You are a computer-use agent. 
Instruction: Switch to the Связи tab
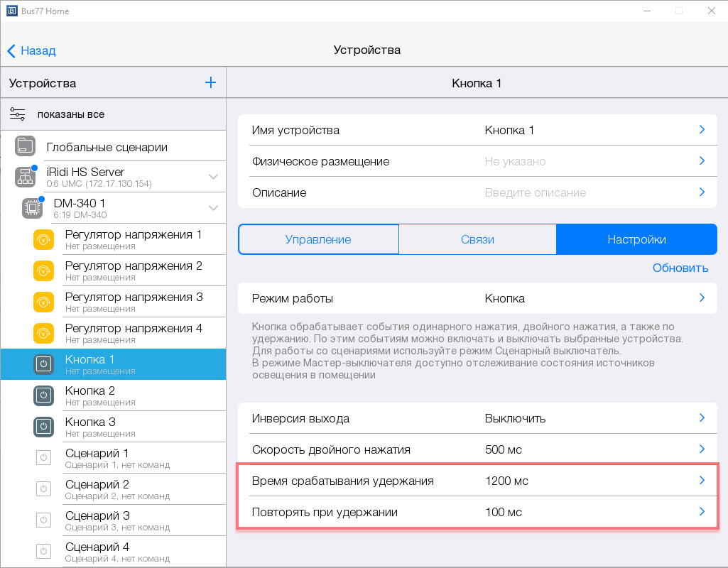tap(477, 239)
